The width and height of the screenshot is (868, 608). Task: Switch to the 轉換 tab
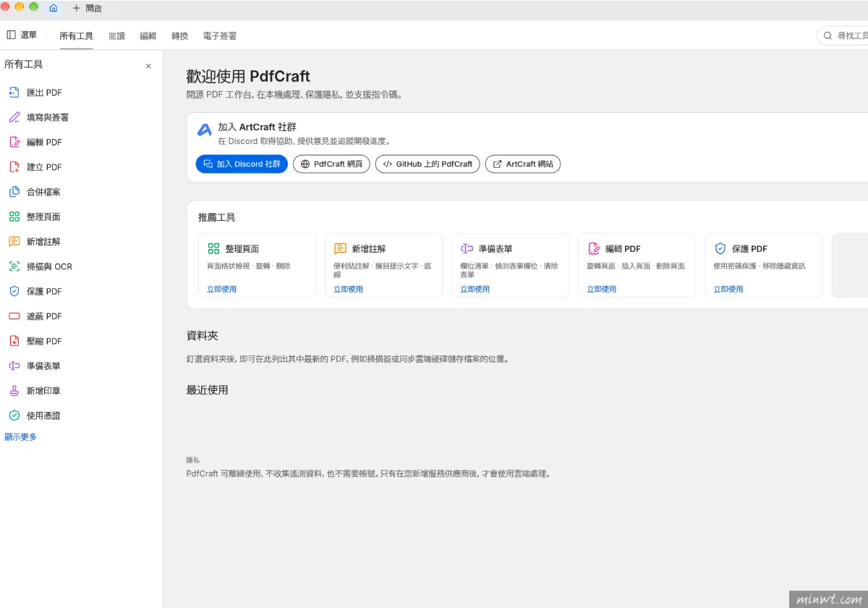179,35
